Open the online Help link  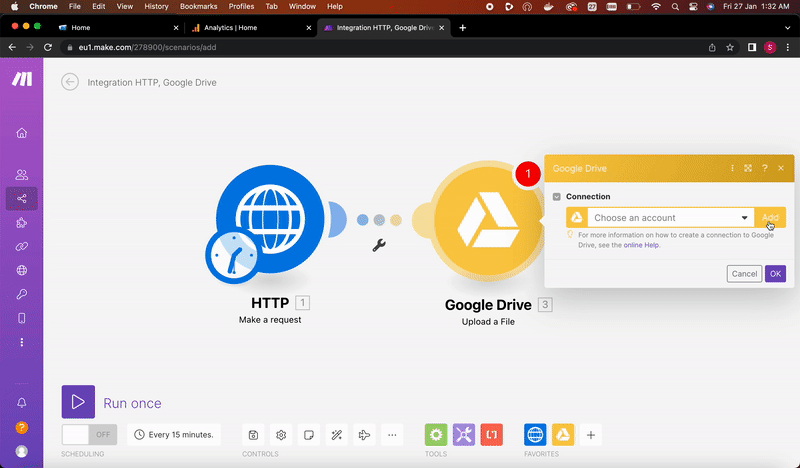[641, 245]
